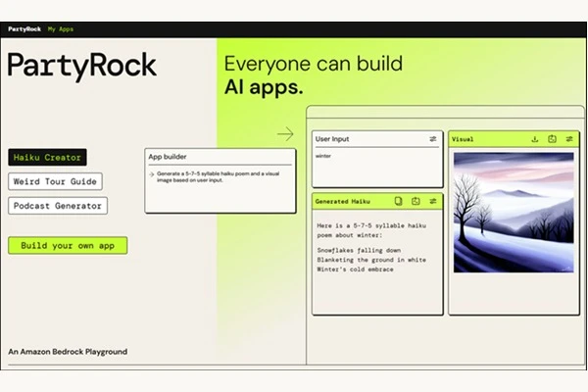Screen dimensions: 588x392
Task: Click Build your own app button
Action: coord(68,245)
